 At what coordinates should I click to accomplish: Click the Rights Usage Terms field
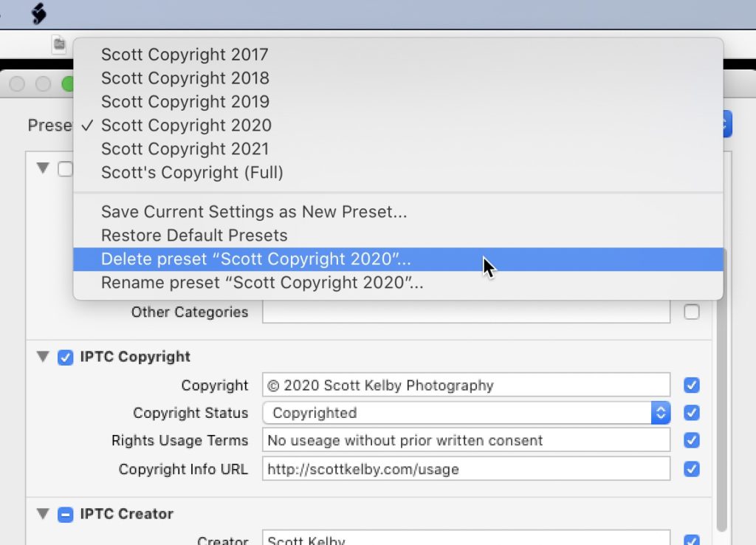coord(467,440)
